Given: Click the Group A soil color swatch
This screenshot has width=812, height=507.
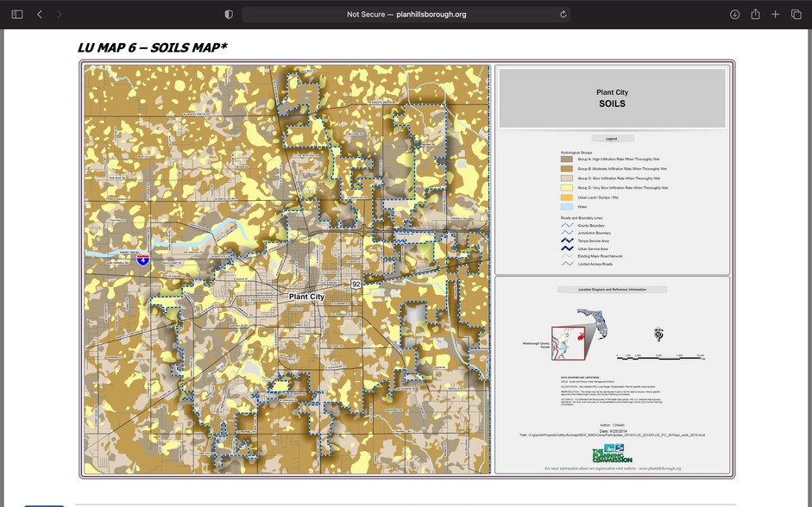Looking at the screenshot, I should click(567, 160).
